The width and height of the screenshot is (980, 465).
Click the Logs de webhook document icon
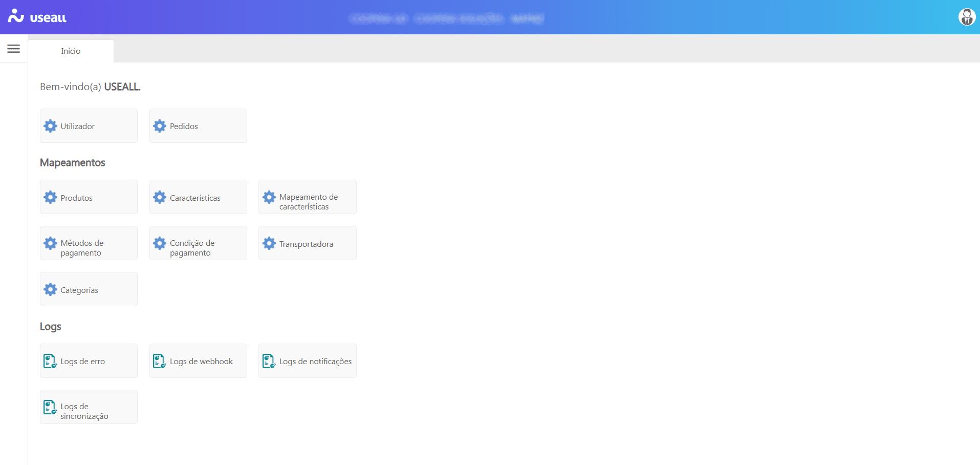coord(159,361)
